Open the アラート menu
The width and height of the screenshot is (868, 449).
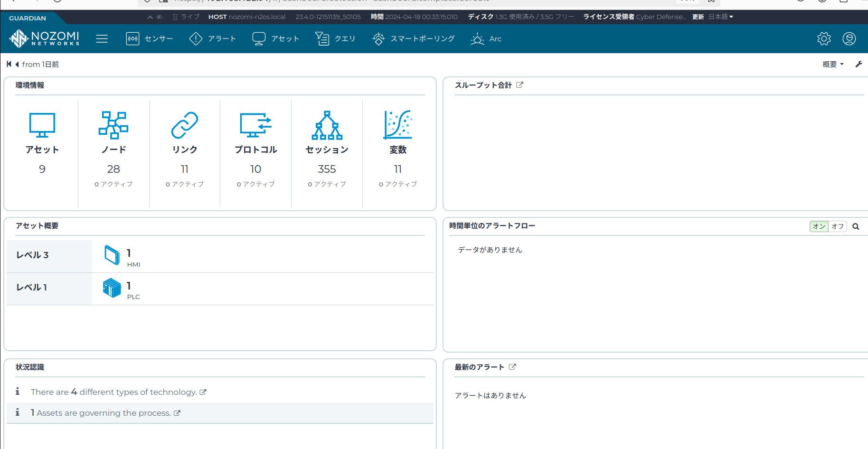point(213,38)
